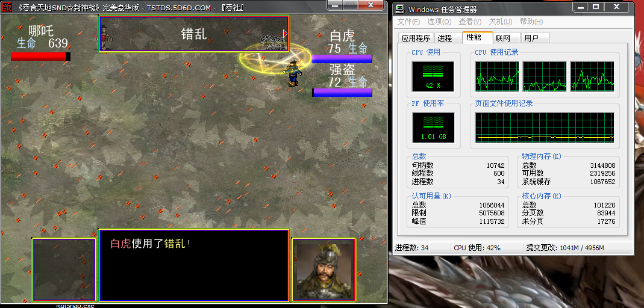This screenshot has width=644, height=308.
Task: Click the PF 使用率 1.01 GB meter
Action: click(x=433, y=127)
